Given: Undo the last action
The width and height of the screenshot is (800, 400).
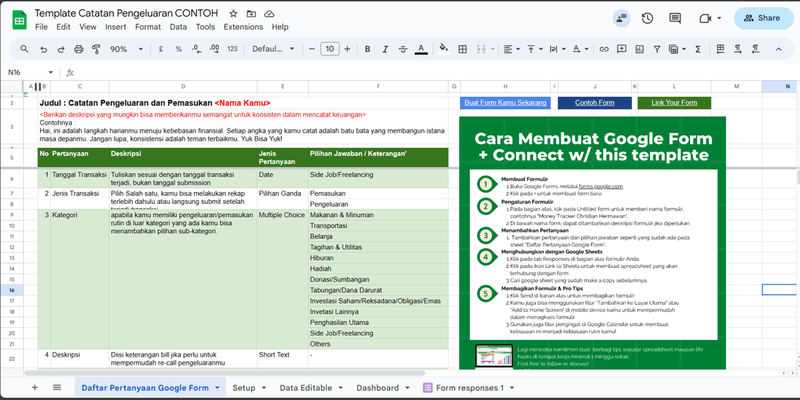Looking at the screenshot, I should pyautogui.click(x=43, y=49).
